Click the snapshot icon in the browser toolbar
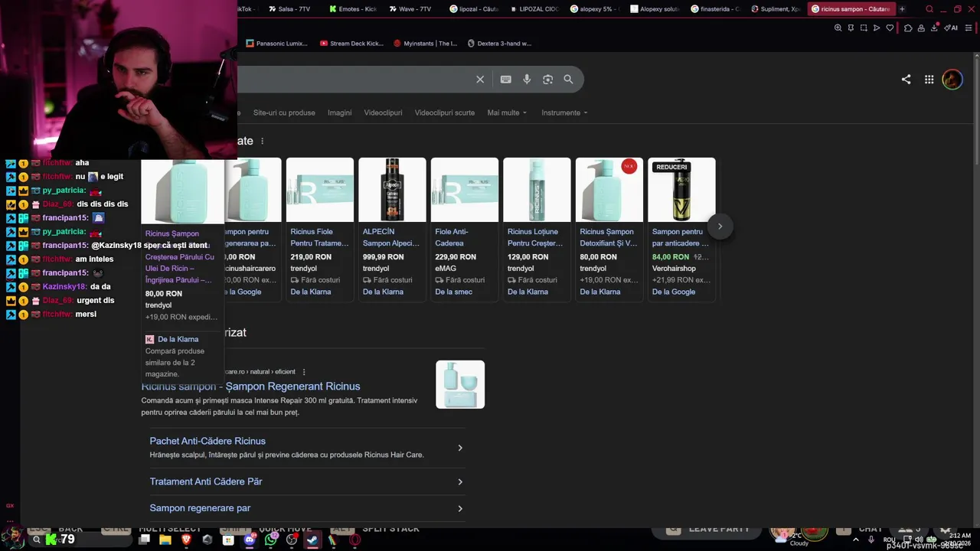 click(x=864, y=28)
